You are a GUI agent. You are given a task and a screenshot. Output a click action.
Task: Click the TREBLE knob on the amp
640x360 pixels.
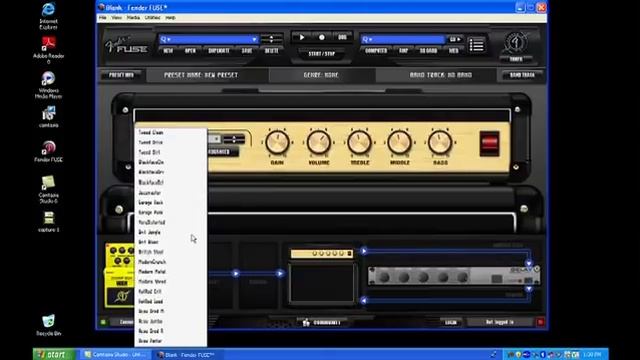pyautogui.click(x=360, y=142)
